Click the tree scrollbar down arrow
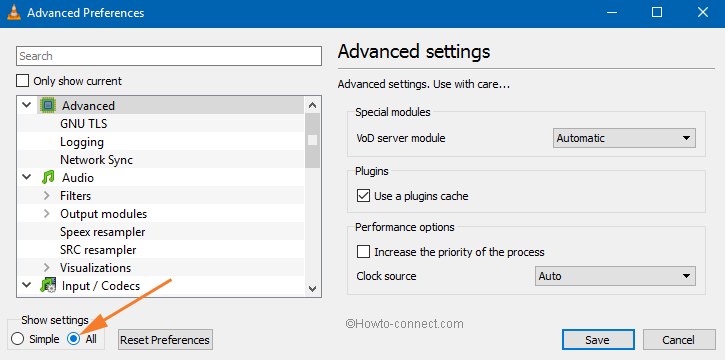The height and width of the screenshot is (360, 725). pos(313,289)
